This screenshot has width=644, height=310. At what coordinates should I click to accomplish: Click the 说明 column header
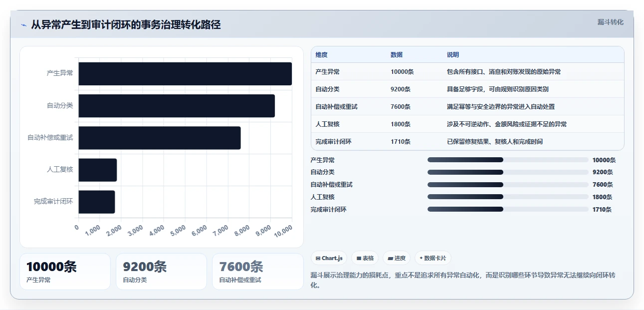pyautogui.click(x=453, y=55)
